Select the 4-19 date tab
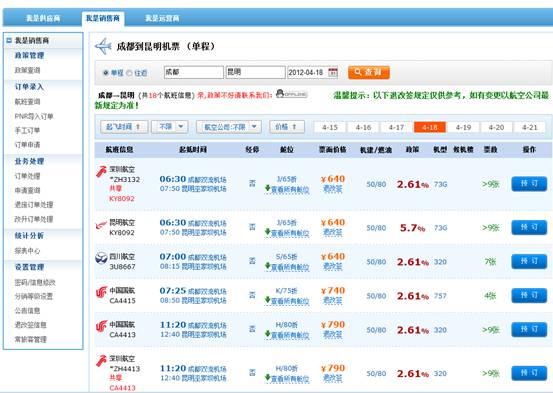This screenshot has height=393, width=553. [463, 127]
